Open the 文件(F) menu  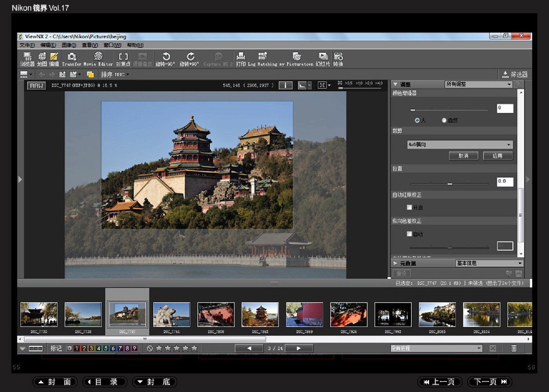click(27, 45)
